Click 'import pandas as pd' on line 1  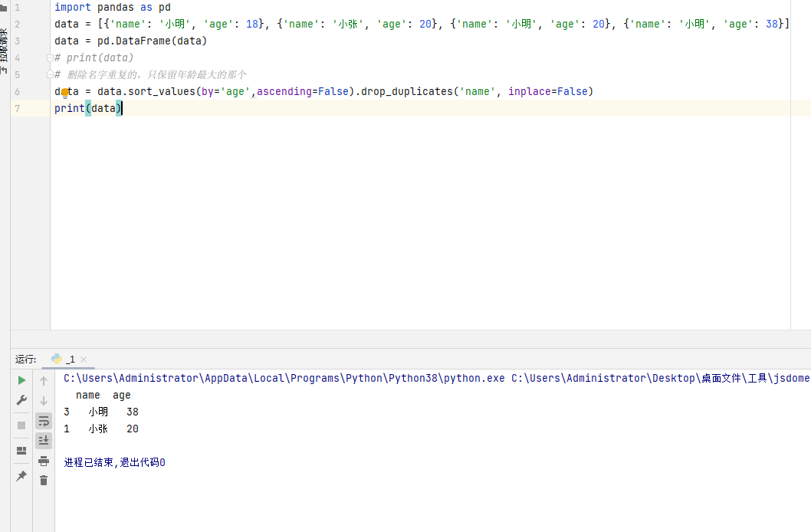[x=113, y=7]
